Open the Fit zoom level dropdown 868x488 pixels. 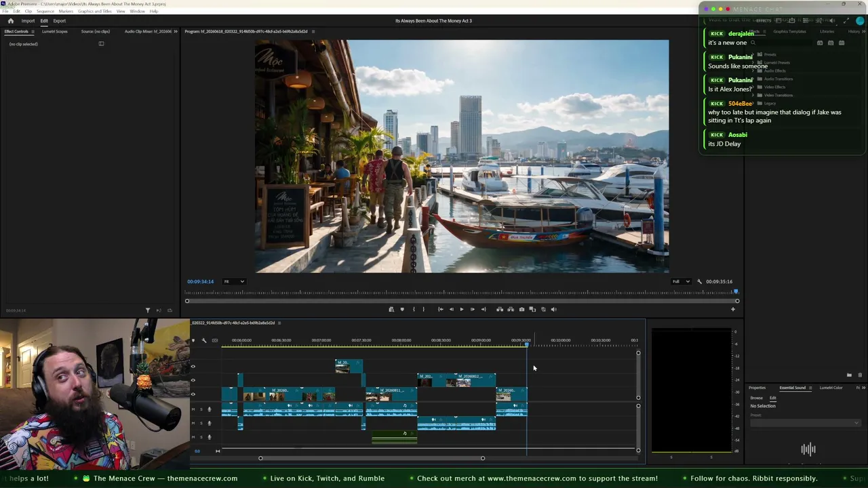pyautogui.click(x=234, y=282)
